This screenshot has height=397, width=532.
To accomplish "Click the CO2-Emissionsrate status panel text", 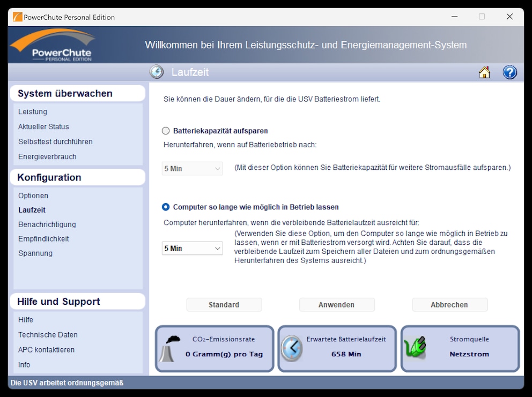I will click(224, 339).
